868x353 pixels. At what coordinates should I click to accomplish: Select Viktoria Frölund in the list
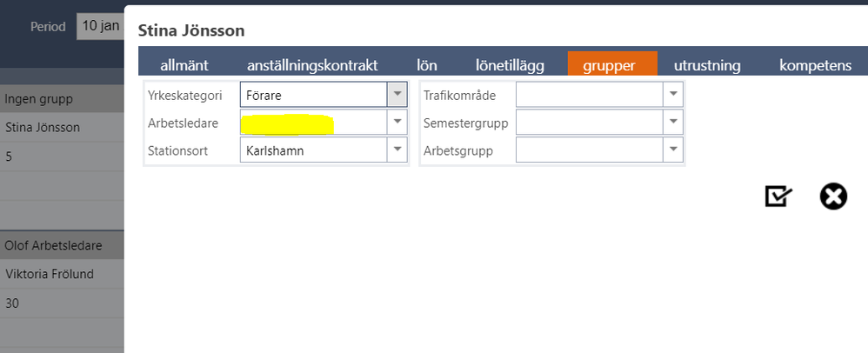click(x=49, y=275)
